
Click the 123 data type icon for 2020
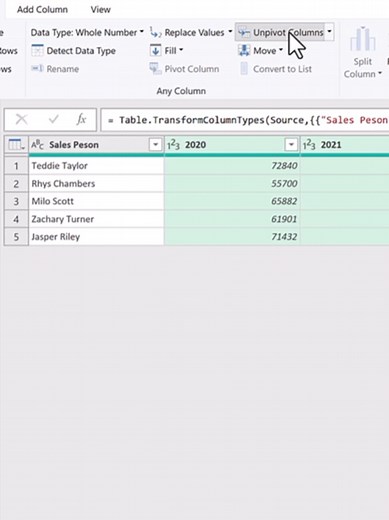coord(173,145)
